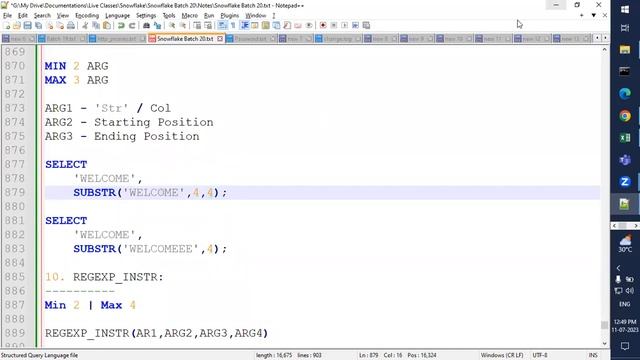Cut selection with the scissors icon
Viewport: 640px width, 360px height.
click(x=85, y=25)
